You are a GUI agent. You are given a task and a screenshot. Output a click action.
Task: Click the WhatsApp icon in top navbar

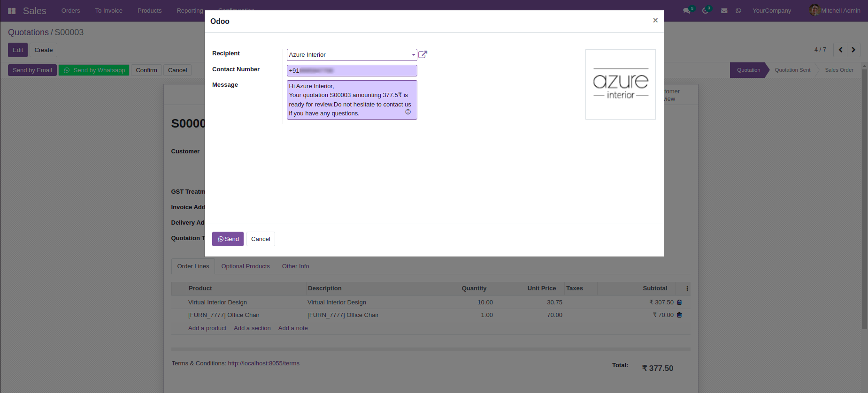coord(738,11)
